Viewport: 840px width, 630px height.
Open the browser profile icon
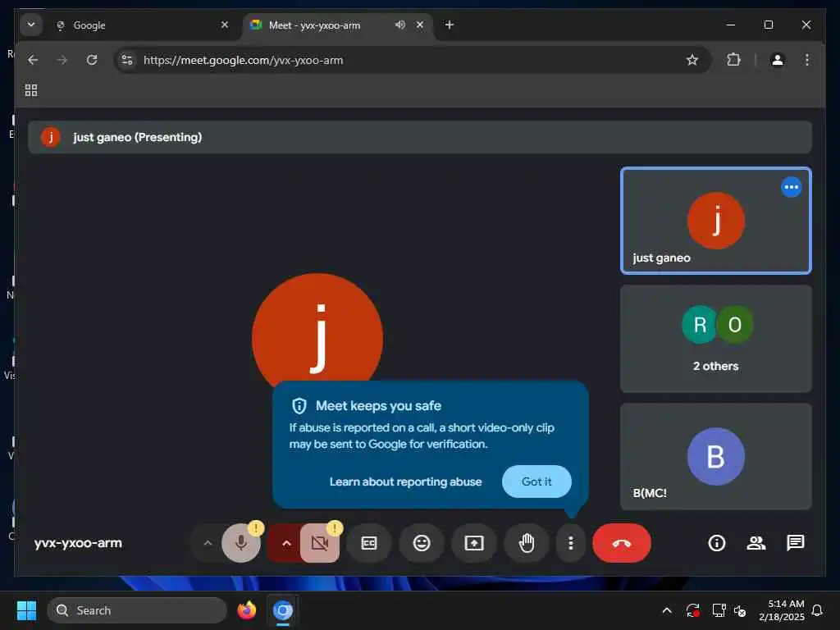click(x=778, y=60)
